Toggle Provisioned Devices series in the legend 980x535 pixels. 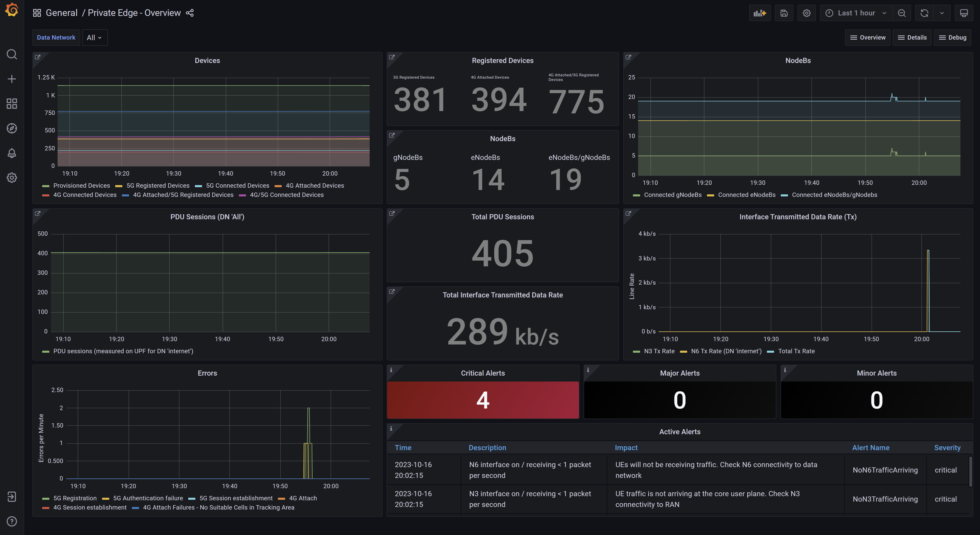pos(81,185)
